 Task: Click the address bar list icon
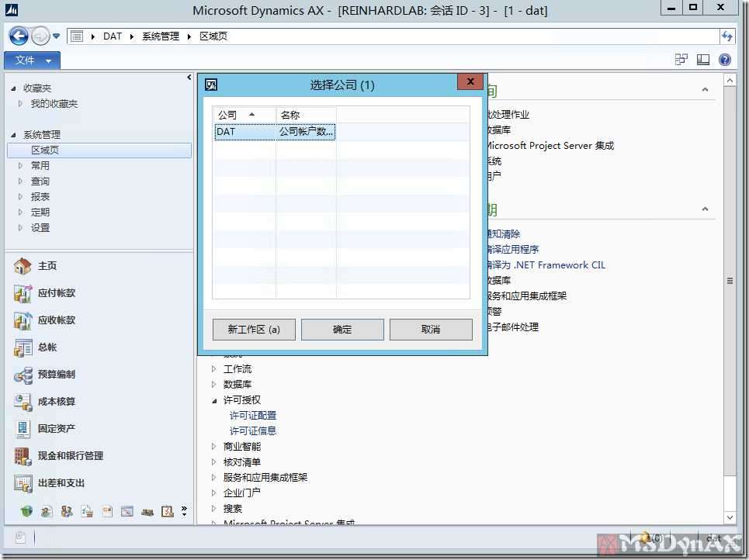coord(76,36)
